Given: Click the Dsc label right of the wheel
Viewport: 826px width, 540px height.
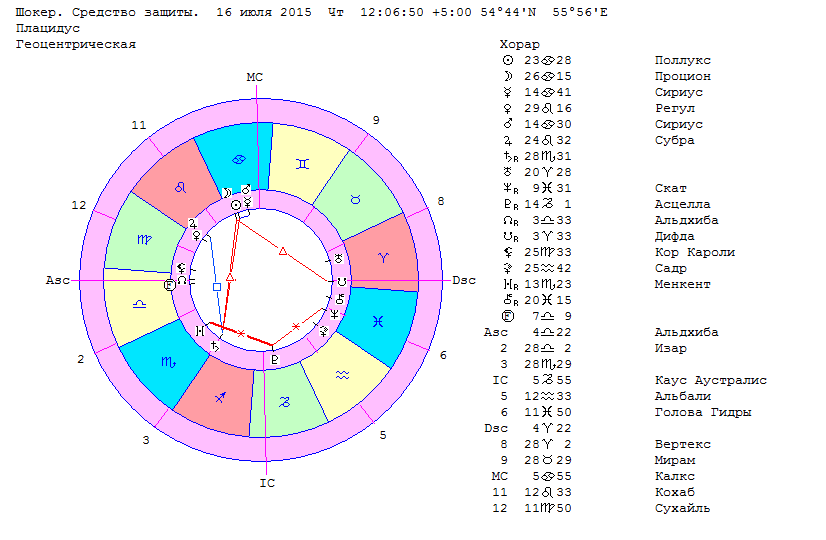Looking at the screenshot, I should 464,280.
